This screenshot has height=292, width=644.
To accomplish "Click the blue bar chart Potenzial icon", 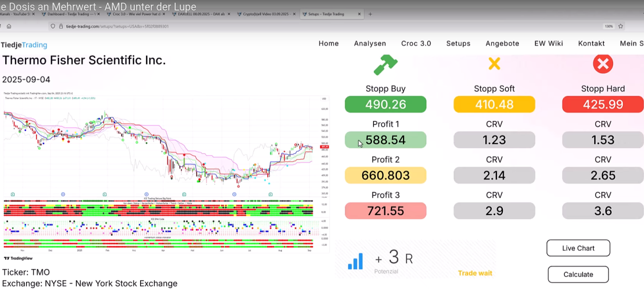I will [355, 261].
